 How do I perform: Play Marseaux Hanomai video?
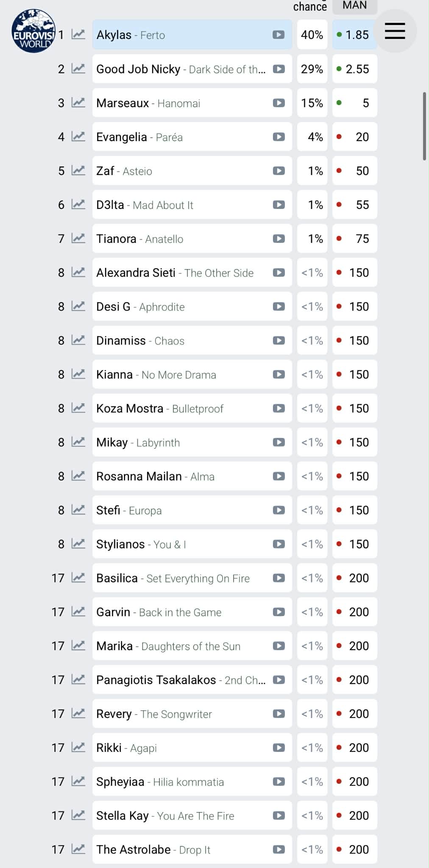point(279,103)
